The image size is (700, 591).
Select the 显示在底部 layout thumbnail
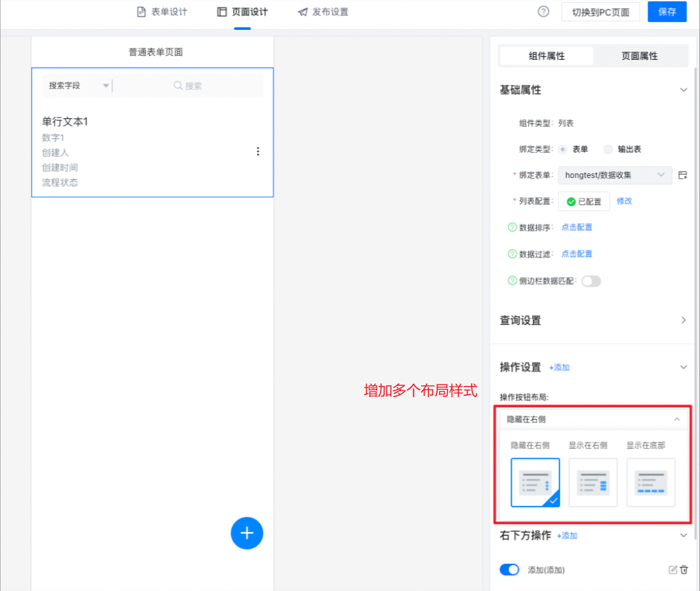coord(651,483)
